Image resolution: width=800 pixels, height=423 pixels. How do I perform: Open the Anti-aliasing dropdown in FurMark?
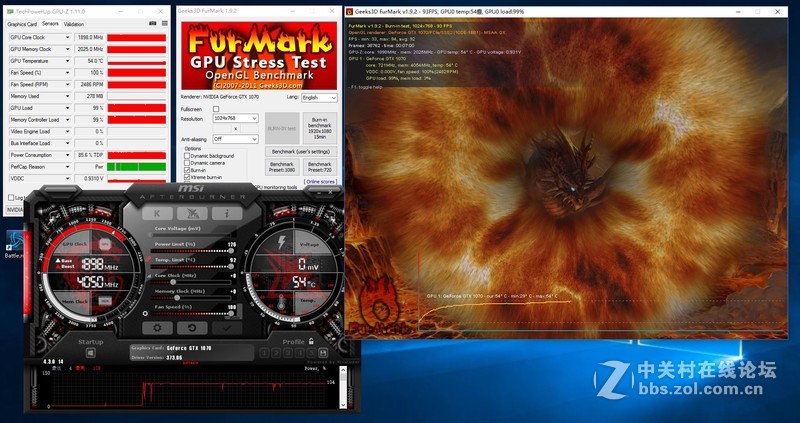click(235, 139)
